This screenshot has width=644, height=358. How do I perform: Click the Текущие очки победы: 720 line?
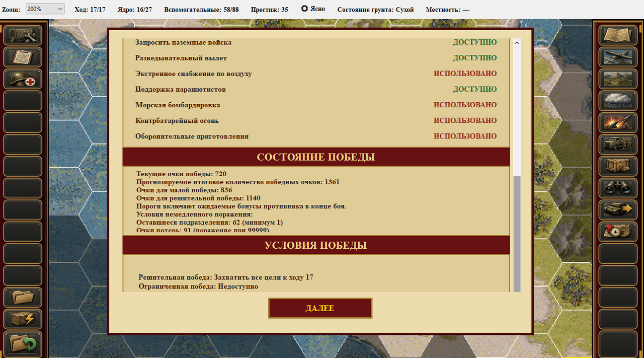181,174
